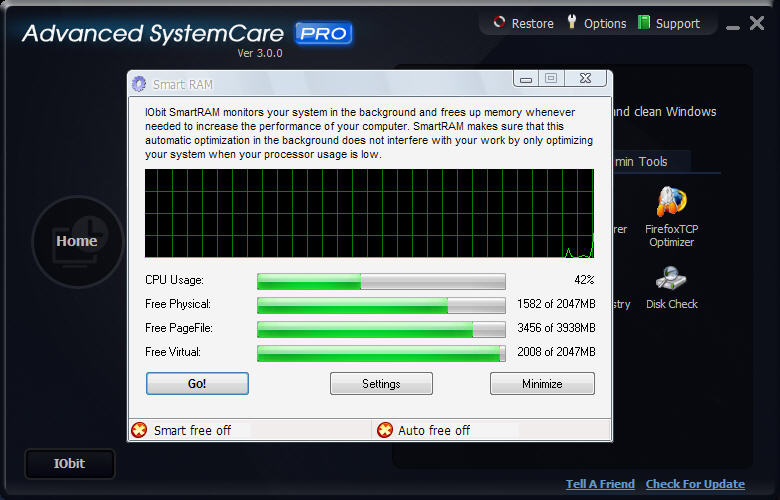The height and width of the screenshot is (500, 780).
Task: Click the Smart RAM window title text
Action: (x=183, y=85)
